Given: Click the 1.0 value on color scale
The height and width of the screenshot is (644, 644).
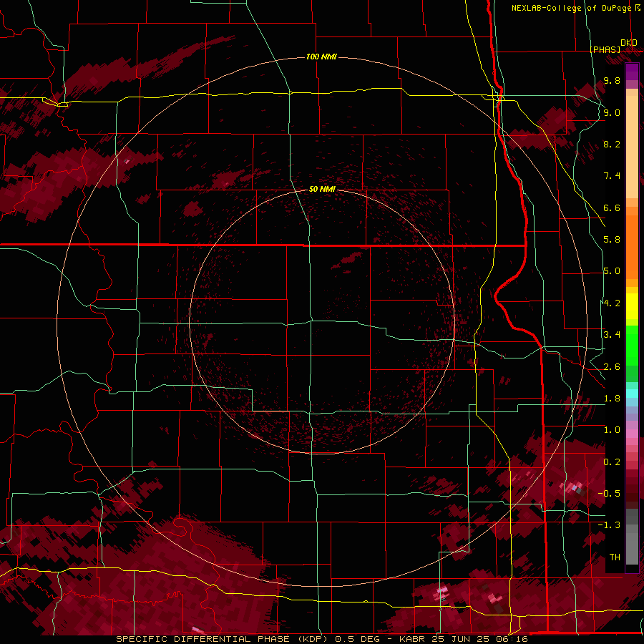Looking at the screenshot, I should pyautogui.click(x=612, y=430).
